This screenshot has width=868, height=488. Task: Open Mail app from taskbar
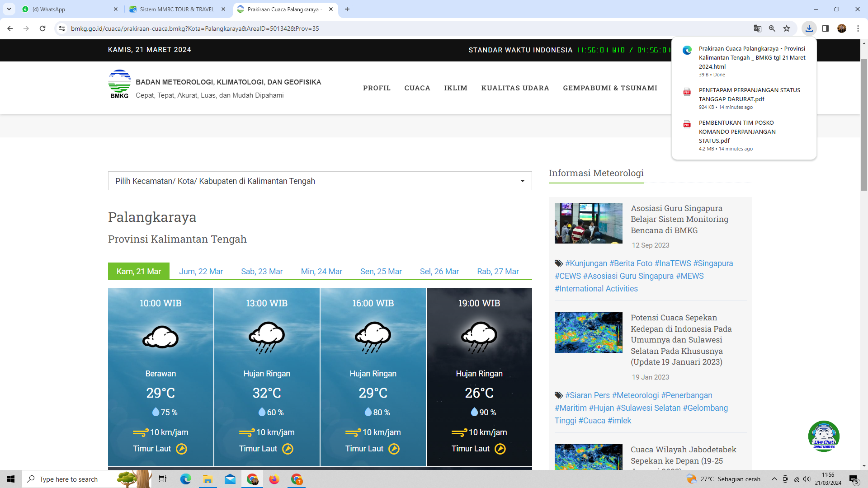[x=230, y=479]
